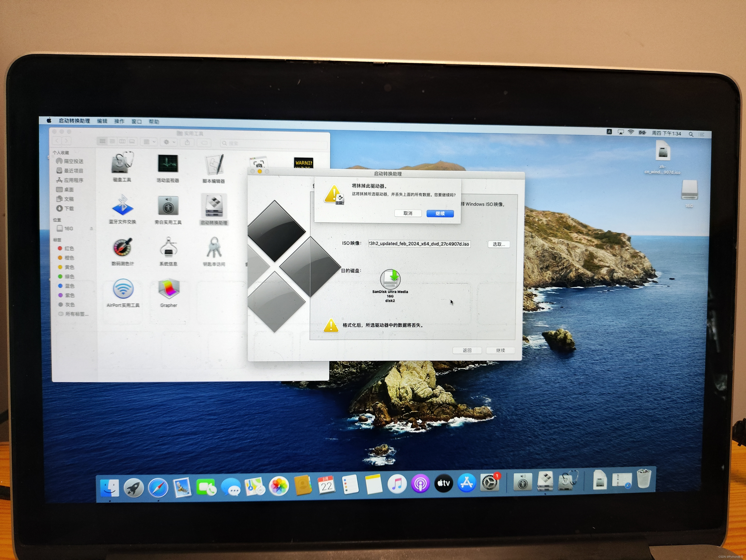Open Grapher in the Finder window
This screenshot has height=560, width=746.
[x=169, y=293]
